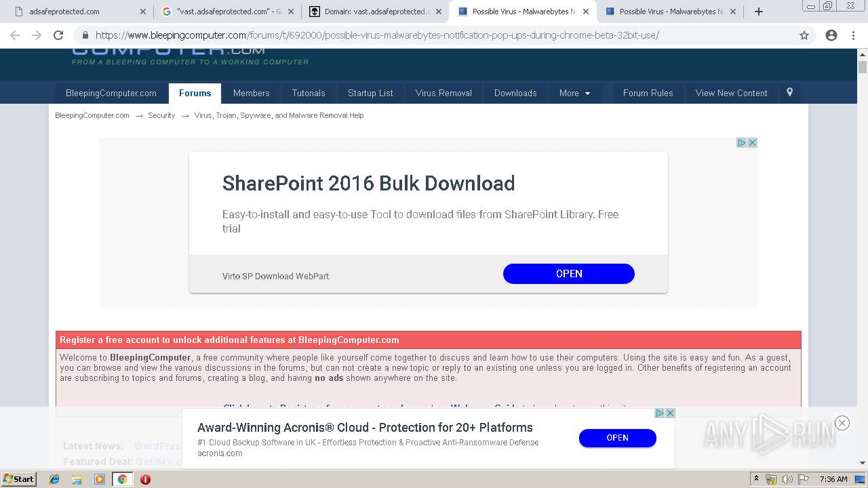Click the AdChoices triangle icon on SharePoint ad
Viewport: 868px width, 488px height.
pos(742,142)
